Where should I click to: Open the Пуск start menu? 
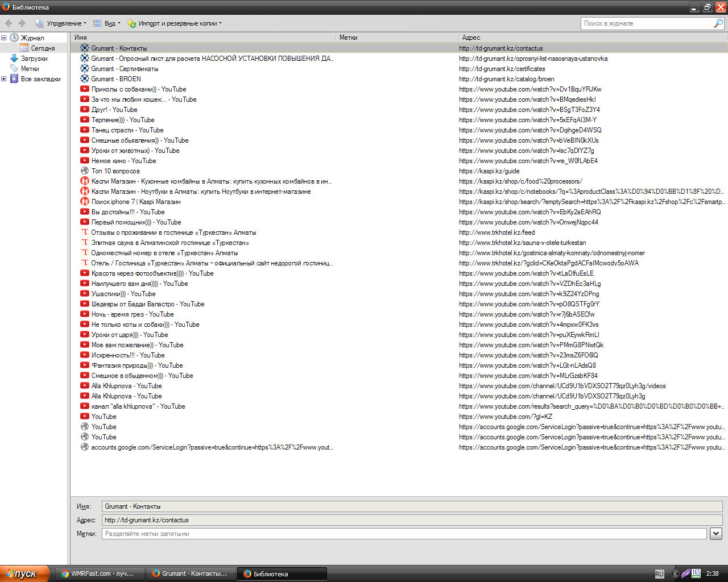coord(25,573)
